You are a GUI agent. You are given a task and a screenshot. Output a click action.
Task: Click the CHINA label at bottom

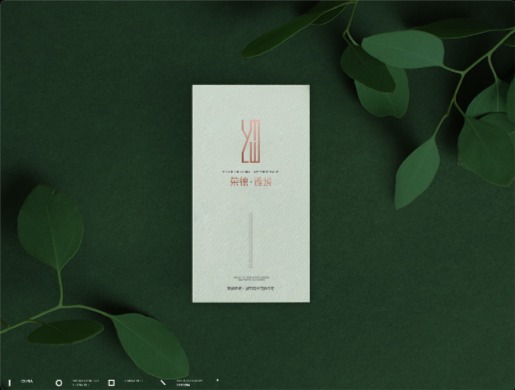pyautogui.click(x=27, y=381)
